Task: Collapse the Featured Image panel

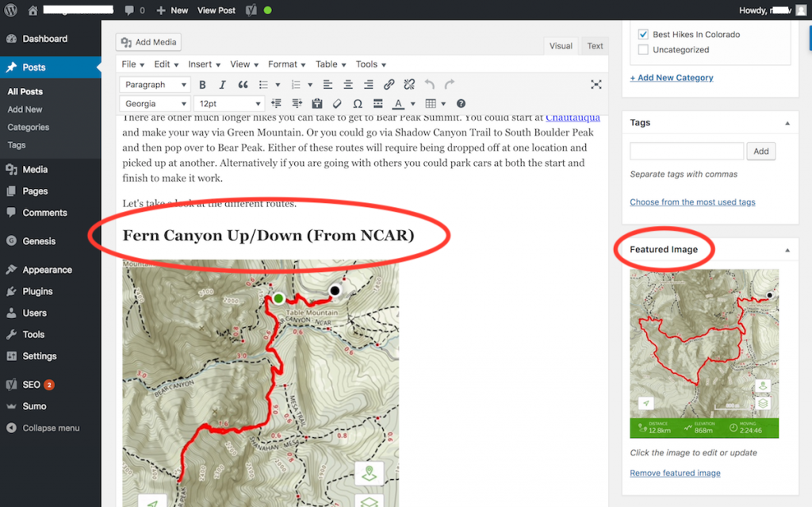Action: (x=787, y=250)
